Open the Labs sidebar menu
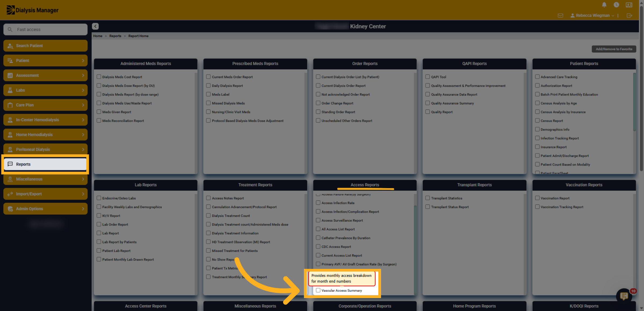 45,90
